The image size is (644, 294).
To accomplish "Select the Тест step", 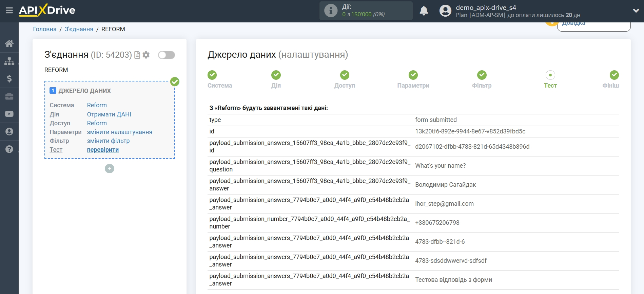I will [x=550, y=75].
